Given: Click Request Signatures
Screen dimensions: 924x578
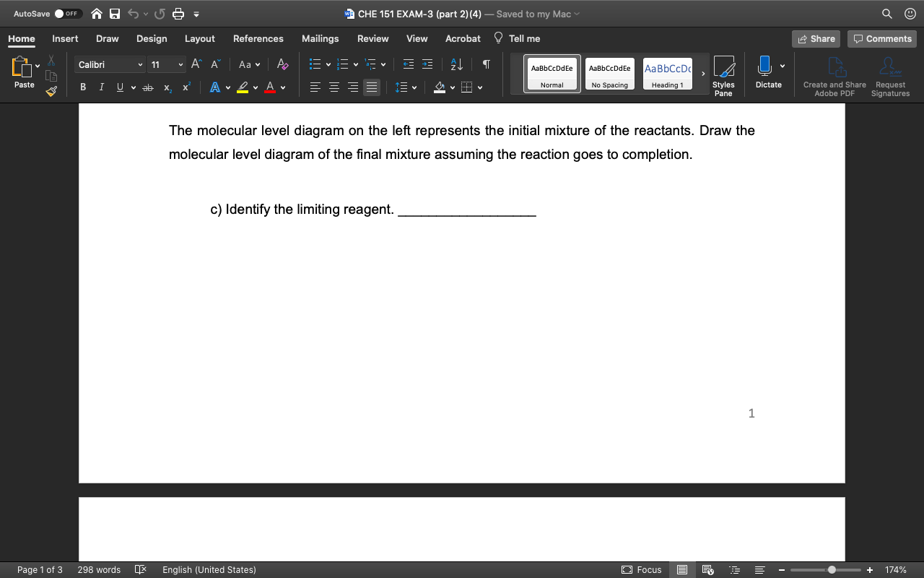Looking at the screenshot, I should click(889, 74).
